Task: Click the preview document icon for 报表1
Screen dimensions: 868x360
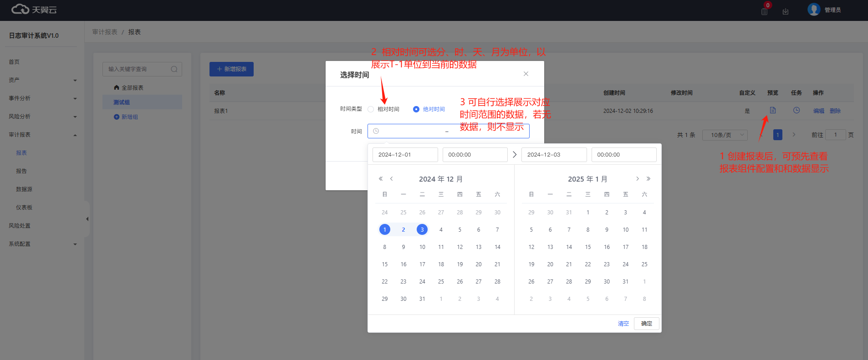Action: tap(773, 110)
